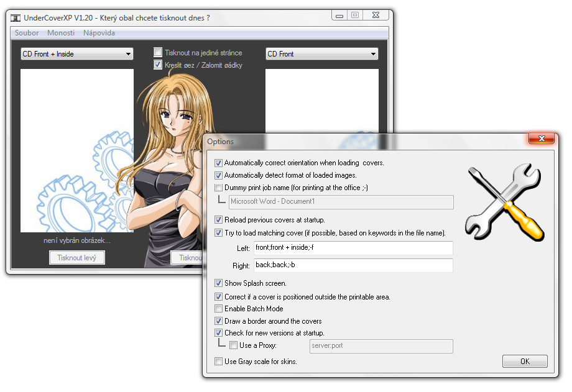
Task: Click the Left keywords input field
Action: pos(353,248)
